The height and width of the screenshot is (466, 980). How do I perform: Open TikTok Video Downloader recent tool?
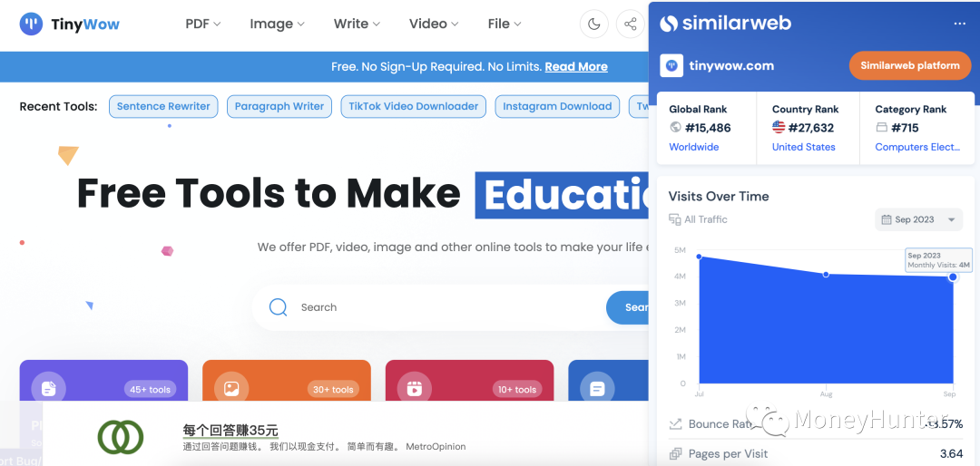(414, 106)
